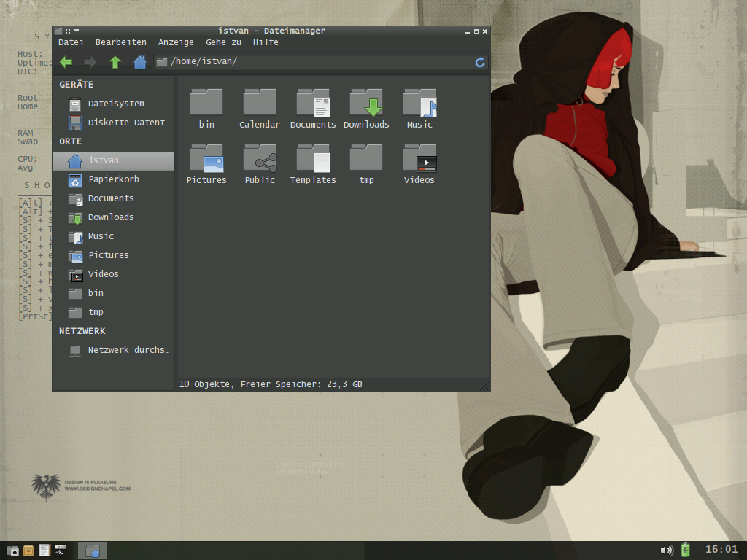Open Papierkorb trash in sidebar

(114, 179)
